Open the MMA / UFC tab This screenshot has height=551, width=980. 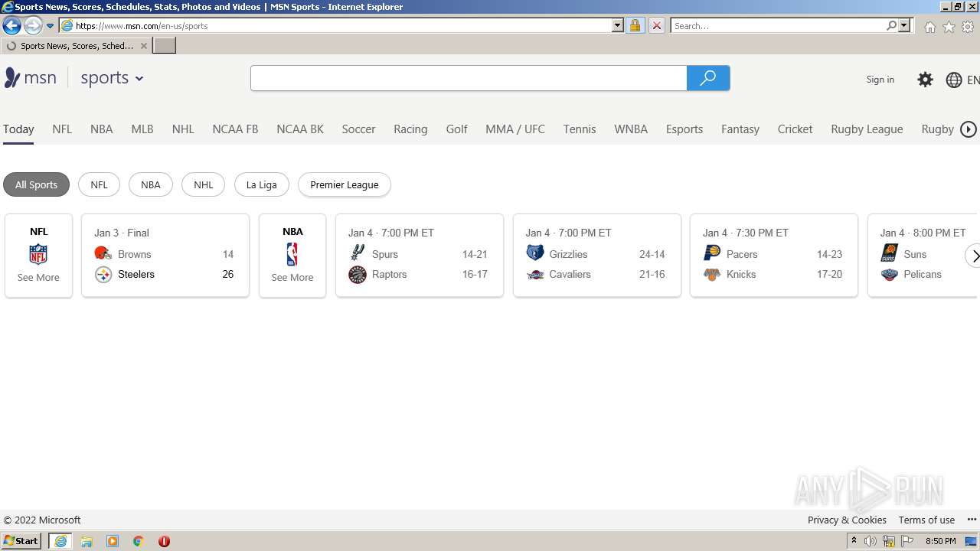pos(515,129)
